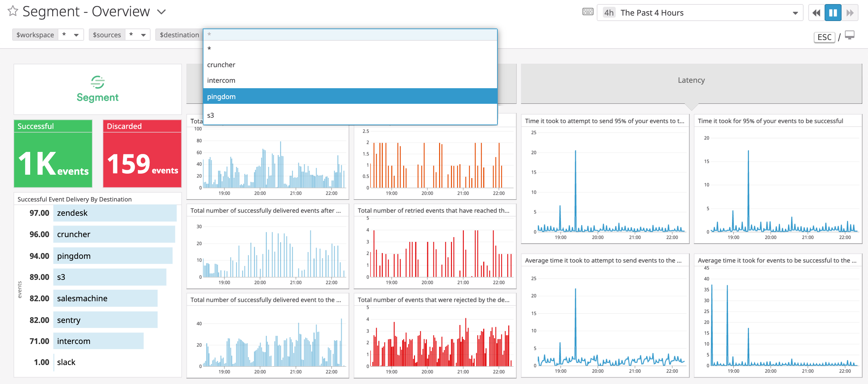Screen dimensions: 868x384
Task: Pause the live dashboard updates
Action: 833,13
